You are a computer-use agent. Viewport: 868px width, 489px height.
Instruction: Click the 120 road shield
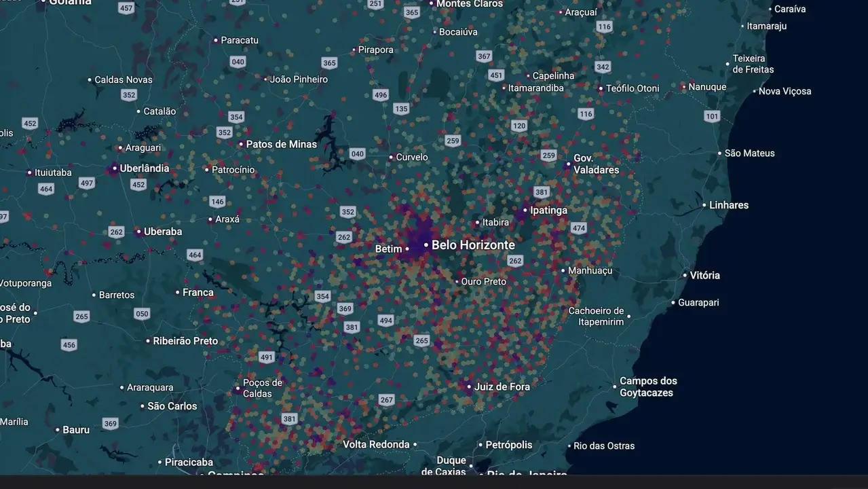tap(519, 126)
